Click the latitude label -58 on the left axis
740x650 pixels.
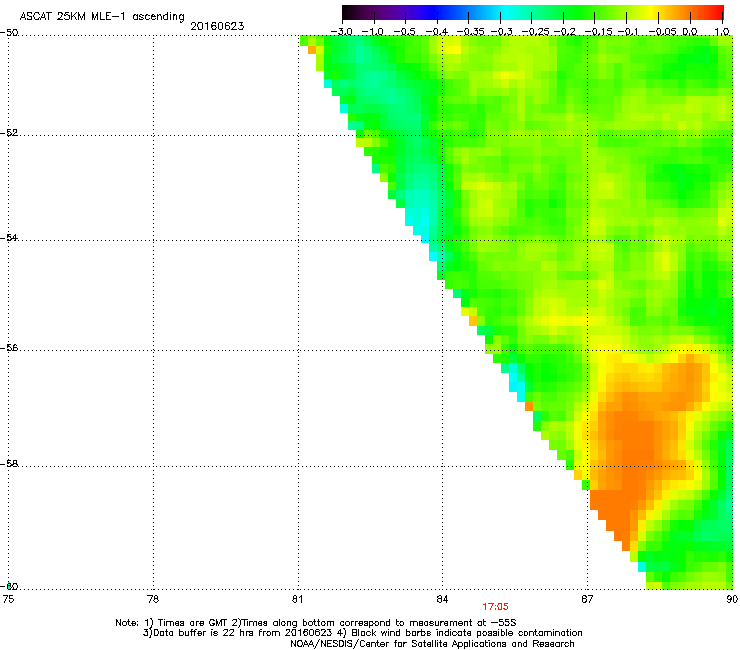point(9,464)
